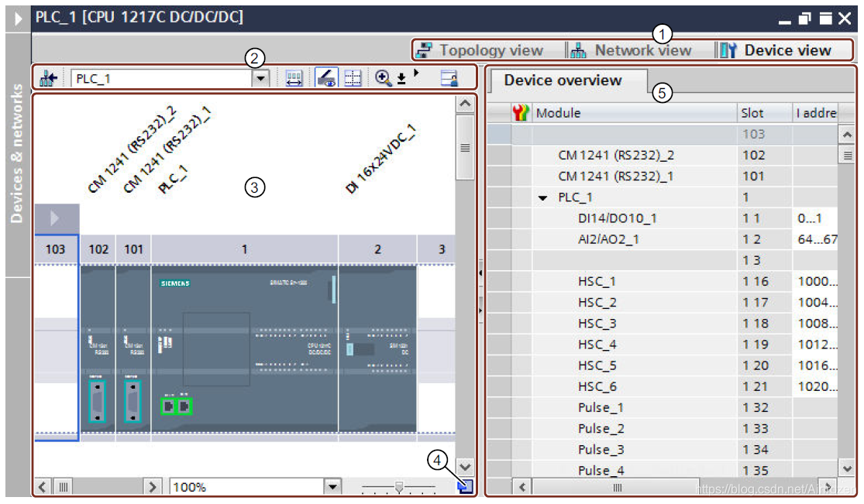Click the green PROFINET ports on the CPU
Screen dimensions: 864x504
click(177, 406)
